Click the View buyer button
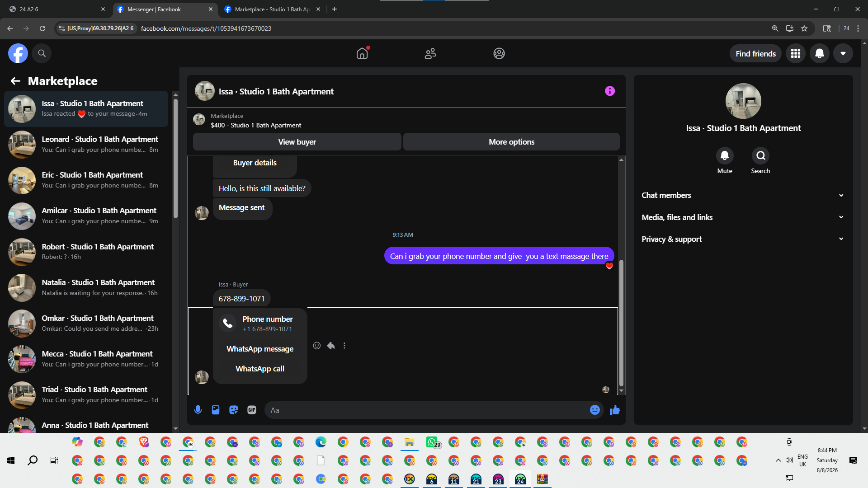868x488 pixels. pyautogui.click(x=297, y=142)
